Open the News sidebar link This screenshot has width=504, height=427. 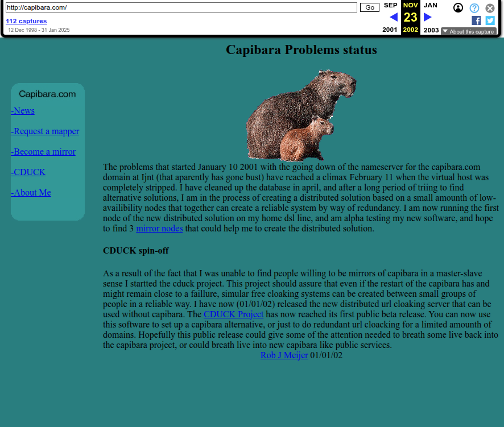pyautogui.click(x=23, y=111)
